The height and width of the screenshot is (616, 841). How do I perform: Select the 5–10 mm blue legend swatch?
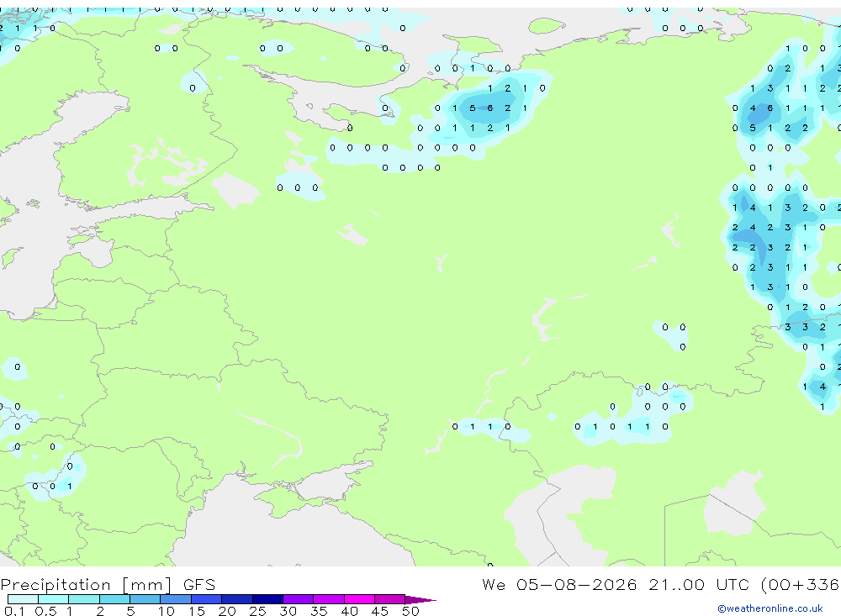click(145, 599)
